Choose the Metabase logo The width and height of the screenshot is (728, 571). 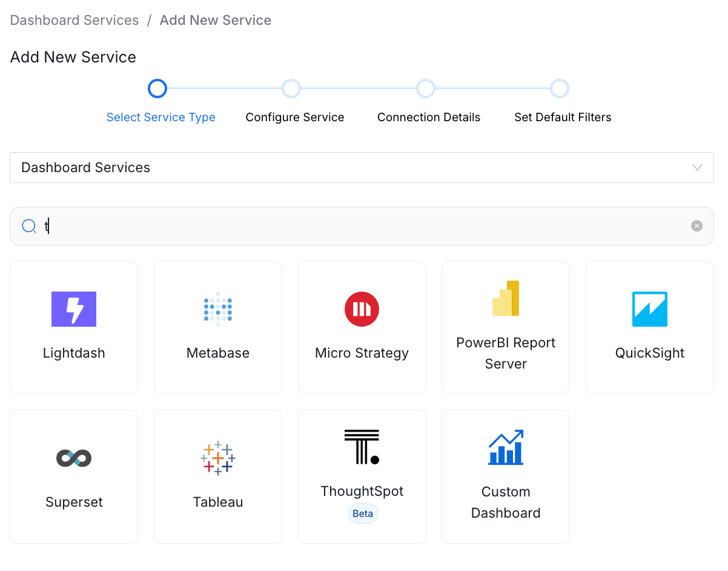218,309
